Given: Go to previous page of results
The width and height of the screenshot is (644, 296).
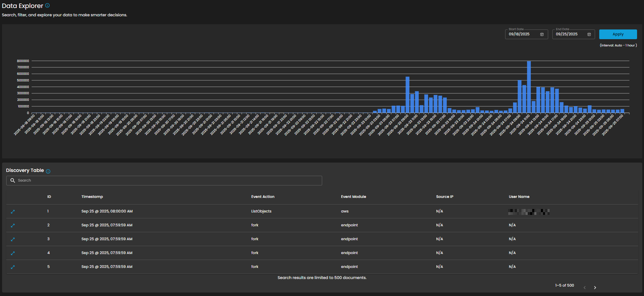Looking at the screenshot, I should (x=585, y=288).
